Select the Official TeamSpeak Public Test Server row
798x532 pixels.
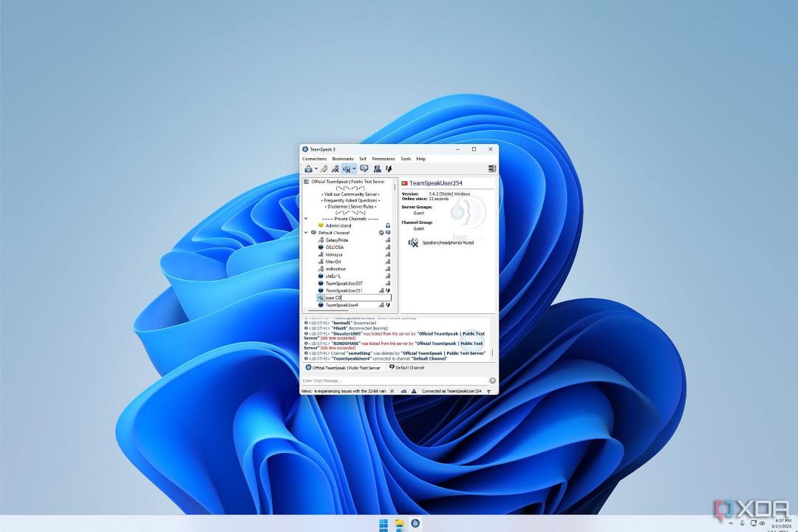[348, 182]
